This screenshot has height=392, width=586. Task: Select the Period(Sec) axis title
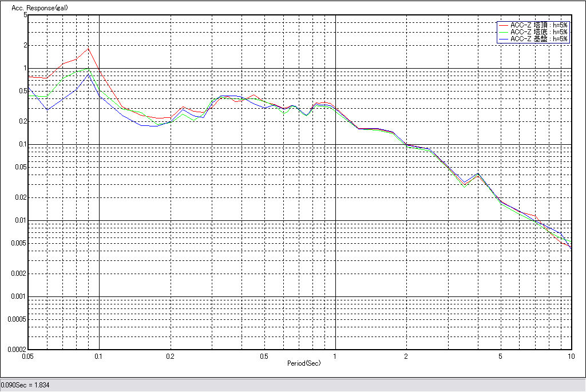click(304, 363)
